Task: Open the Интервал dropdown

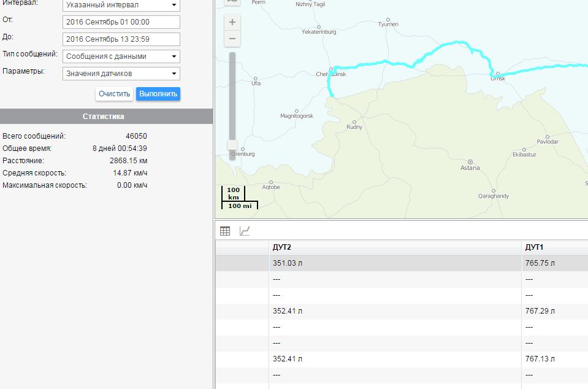Action: (x=121, y=5)
